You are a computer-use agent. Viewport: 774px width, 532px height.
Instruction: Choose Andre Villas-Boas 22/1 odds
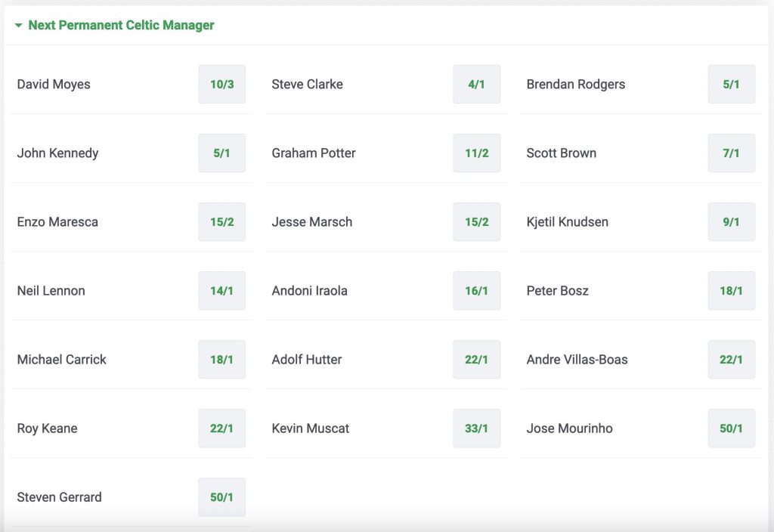click(731, 360)
